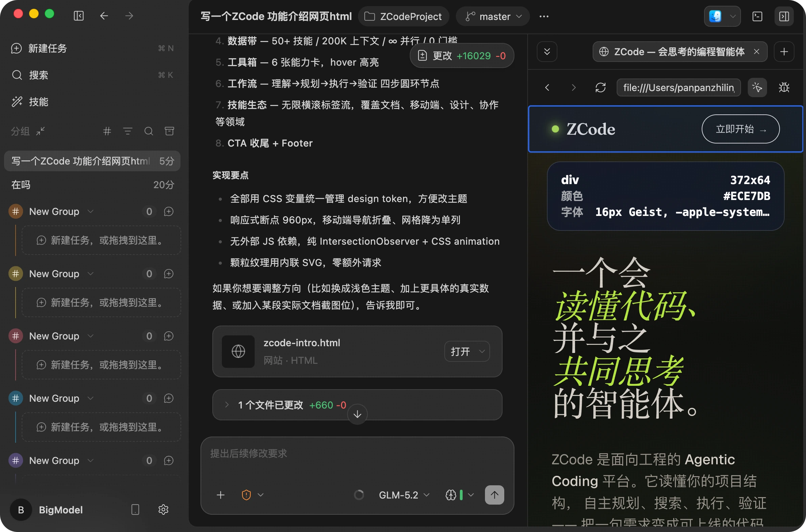Open the archive box icon in the group toolbar

pyautogui.click(x=169, y=131)
